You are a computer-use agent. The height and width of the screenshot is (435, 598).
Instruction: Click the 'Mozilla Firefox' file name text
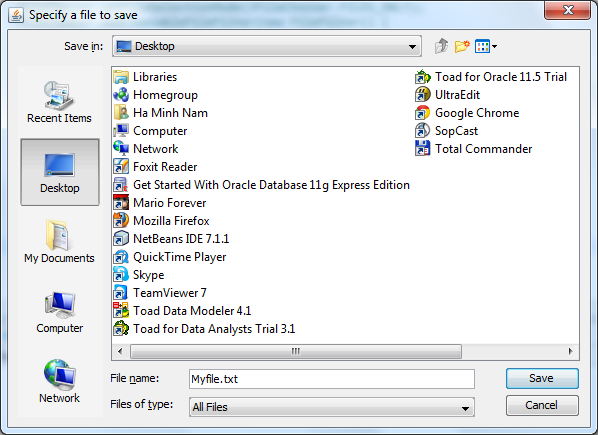click(x=171, y=221)
